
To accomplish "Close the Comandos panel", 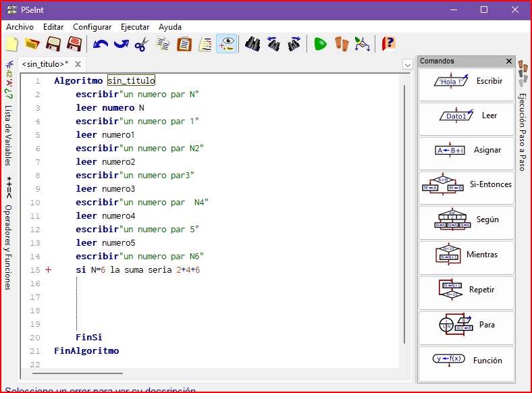I will click(509, 61).
